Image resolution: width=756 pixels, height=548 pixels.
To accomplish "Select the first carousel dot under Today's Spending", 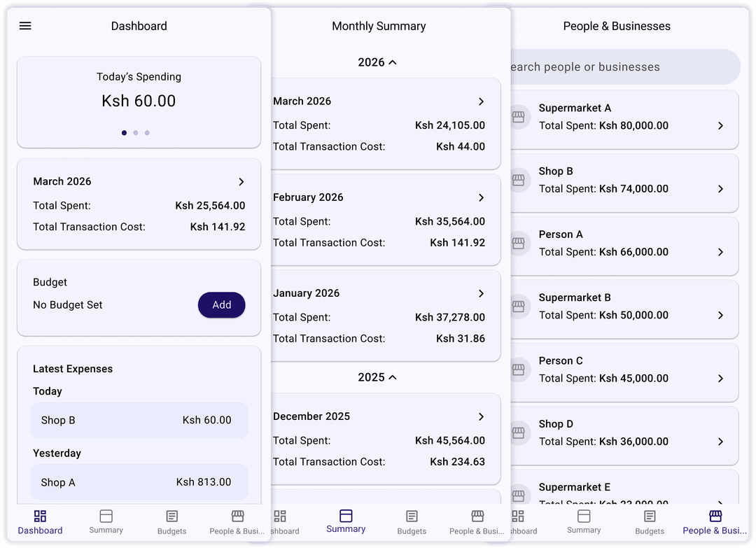I will [124, 132].
